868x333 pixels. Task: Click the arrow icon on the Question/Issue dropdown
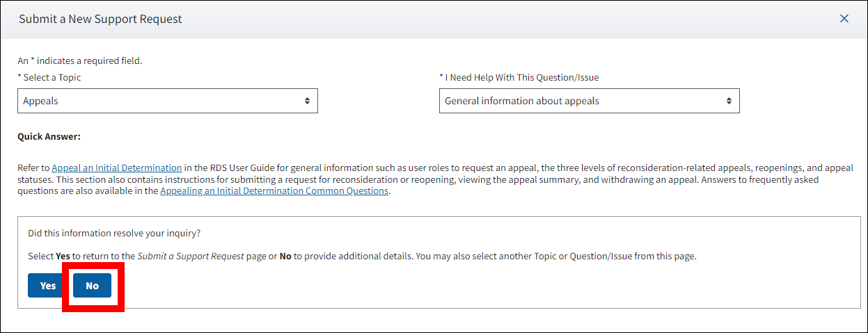coord(729,101)
